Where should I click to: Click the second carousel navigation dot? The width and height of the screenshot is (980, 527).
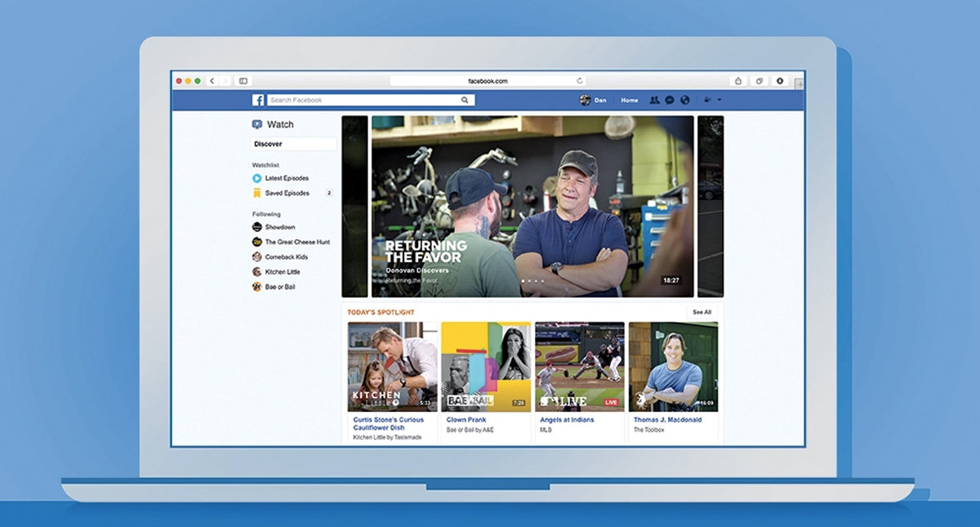point(529,280)
